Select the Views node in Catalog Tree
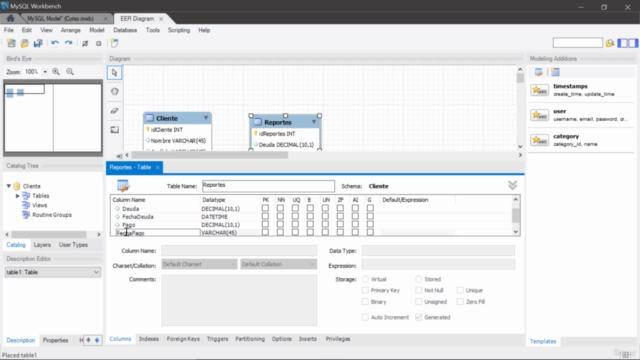The width and height of the screenshot is (640, 360). coord(40,205)
